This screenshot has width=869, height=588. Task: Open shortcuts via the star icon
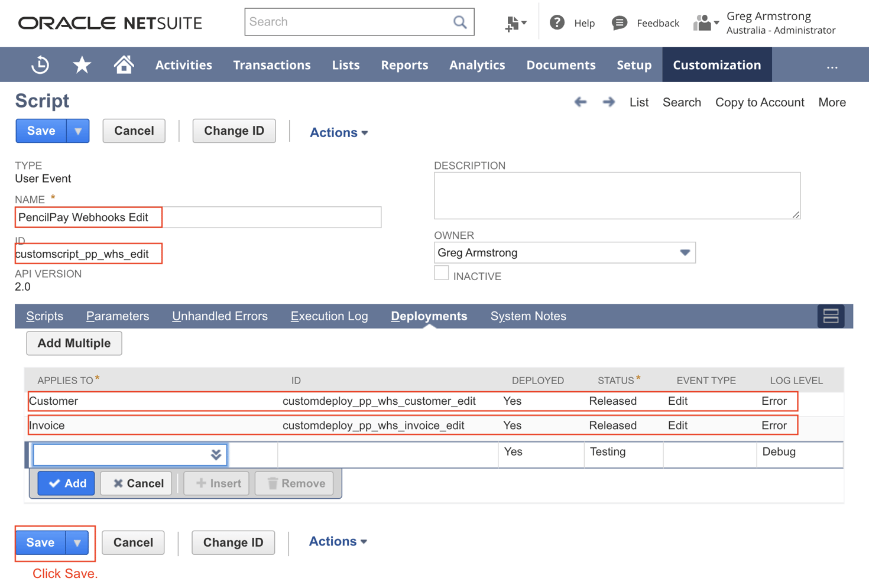coord(82,65)
